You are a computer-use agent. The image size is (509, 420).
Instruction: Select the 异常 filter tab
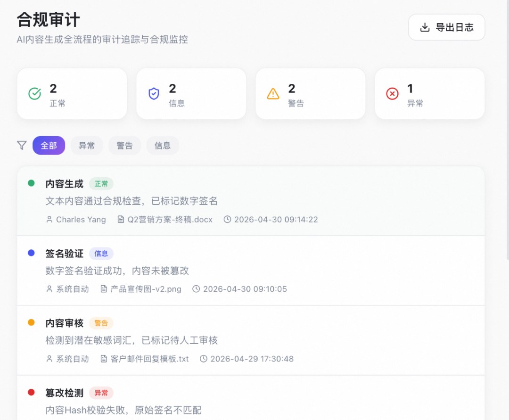coord(87,145)
